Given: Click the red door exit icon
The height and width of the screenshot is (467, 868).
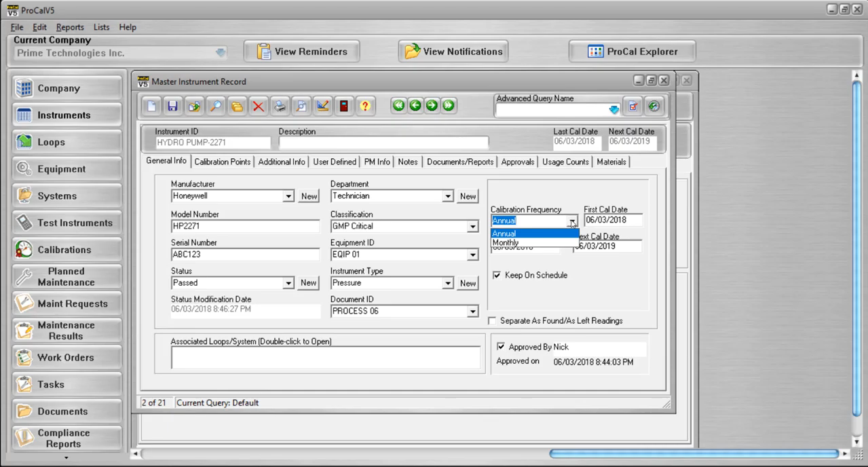Looking at the screenshot, I should tap(344, 106).
